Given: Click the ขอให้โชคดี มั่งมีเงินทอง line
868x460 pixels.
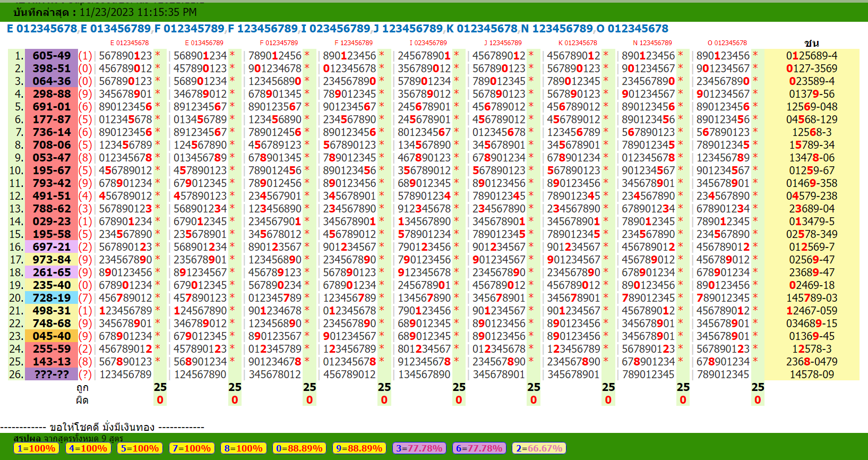Looking at the screenshot, I should click(102, 427).
